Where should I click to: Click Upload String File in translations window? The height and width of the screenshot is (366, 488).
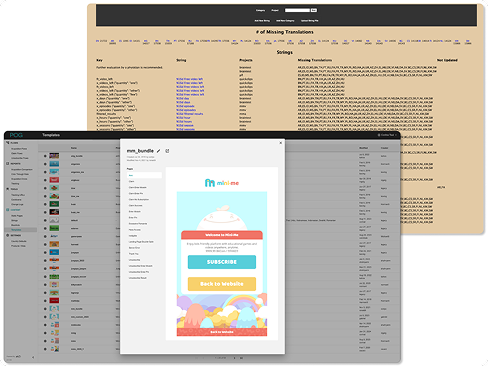(310, 21)
